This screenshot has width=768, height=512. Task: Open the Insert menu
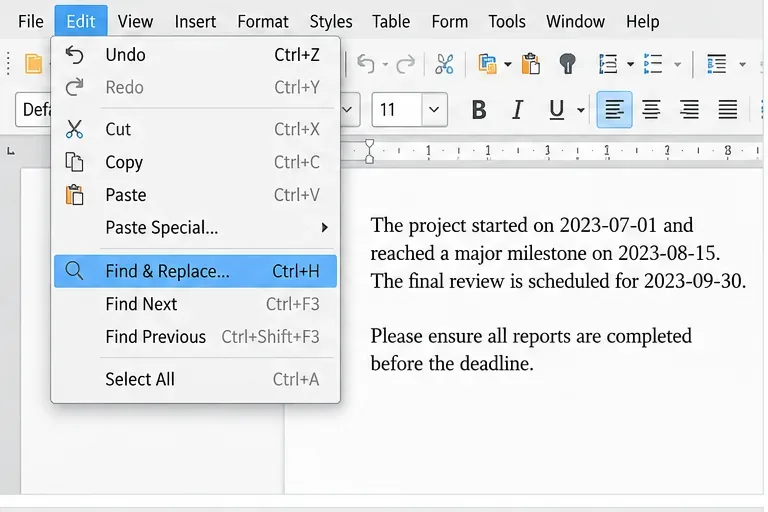point(195,22)
